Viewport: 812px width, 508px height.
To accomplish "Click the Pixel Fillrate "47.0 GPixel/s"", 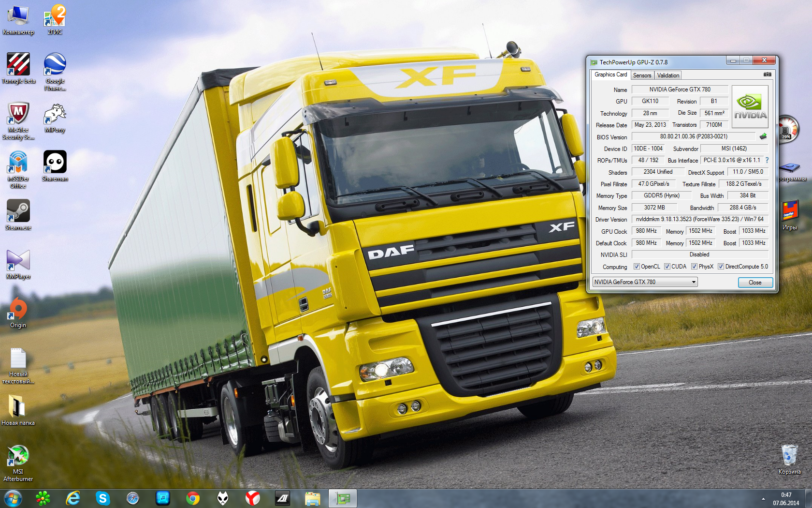I will [x=653, y=184].
